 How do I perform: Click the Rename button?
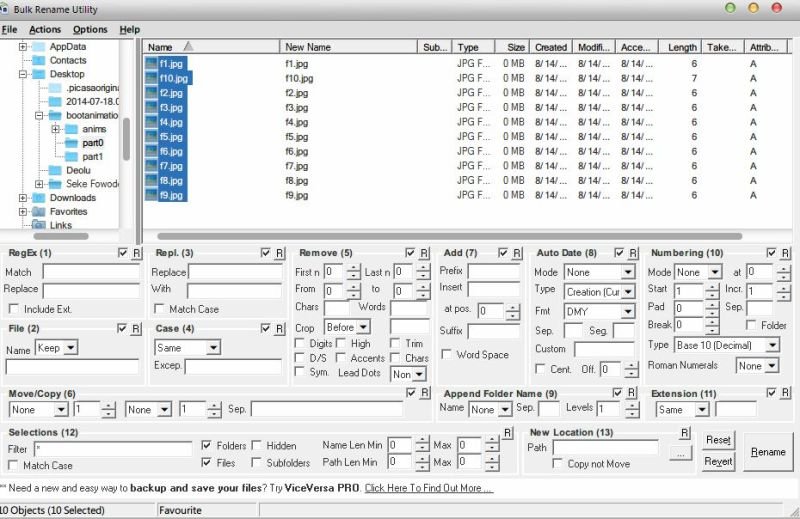768,452
